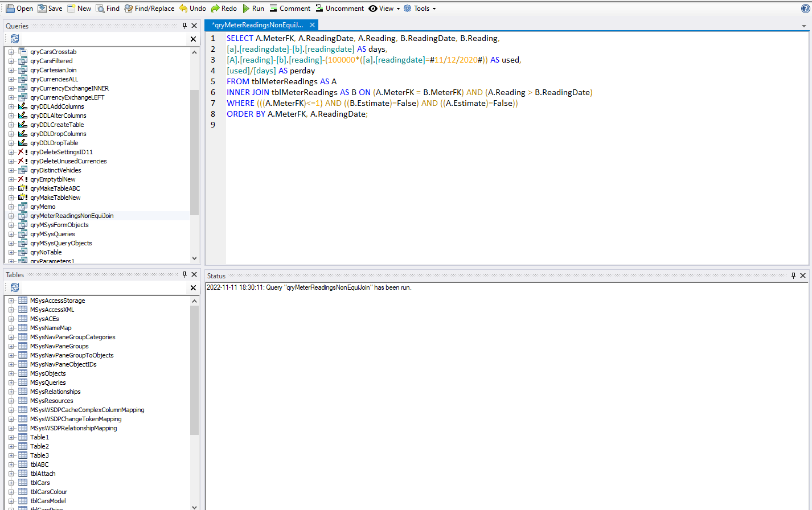
Task: Clear the Queries search filter
Action: tap(193, 39)
